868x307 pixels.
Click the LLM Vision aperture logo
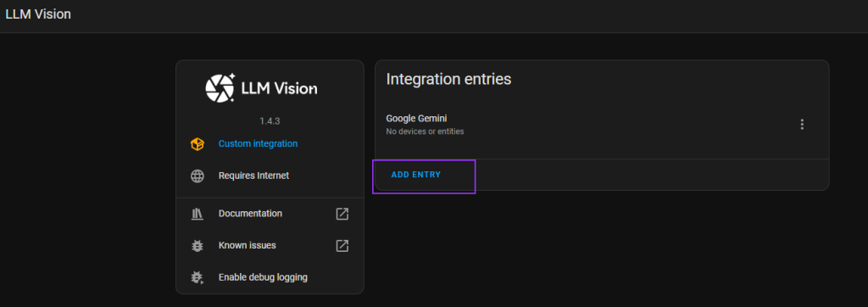click(221, 88)
